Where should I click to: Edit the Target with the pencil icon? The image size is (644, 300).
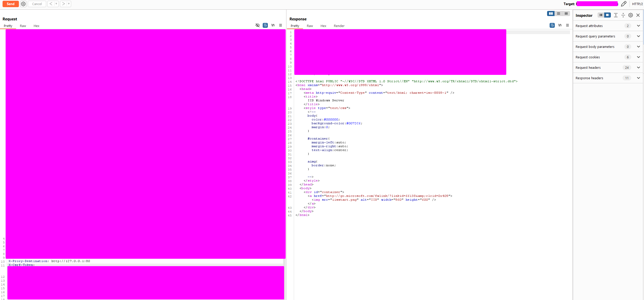tap(624, 4)
